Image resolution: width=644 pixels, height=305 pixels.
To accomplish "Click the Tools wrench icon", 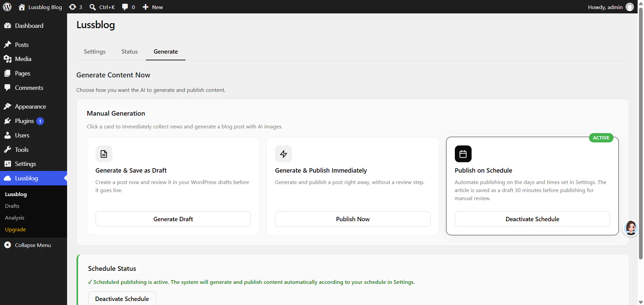I will (x=7, y=150).
